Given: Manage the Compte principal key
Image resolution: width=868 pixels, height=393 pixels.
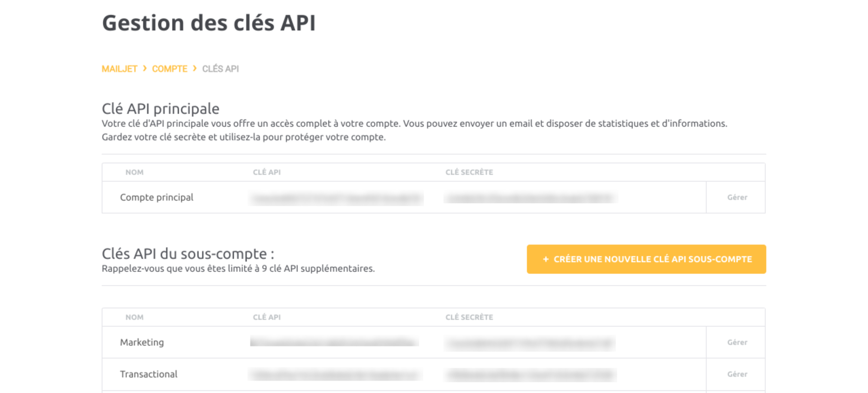Looking at the screenshot, I should coord(737,197).
